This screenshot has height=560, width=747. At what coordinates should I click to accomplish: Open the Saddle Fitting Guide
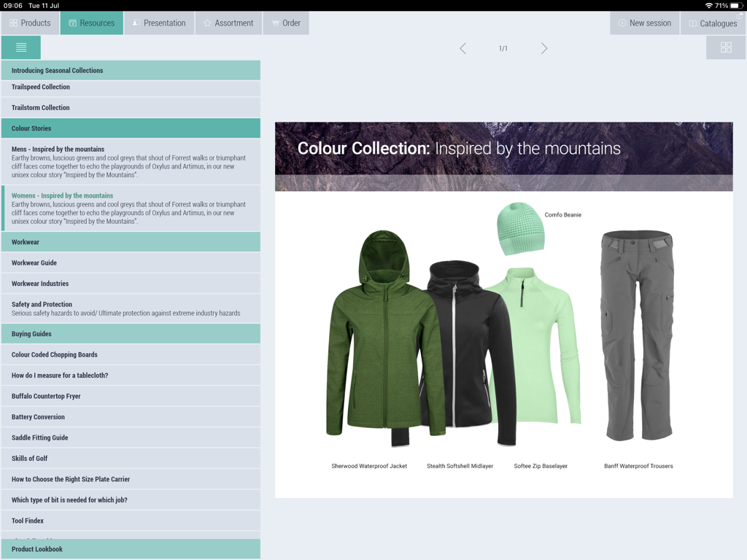tap(131, 437)
